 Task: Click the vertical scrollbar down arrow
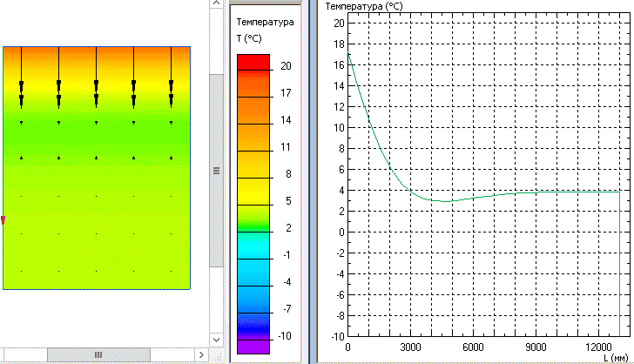tap(216, 340)
